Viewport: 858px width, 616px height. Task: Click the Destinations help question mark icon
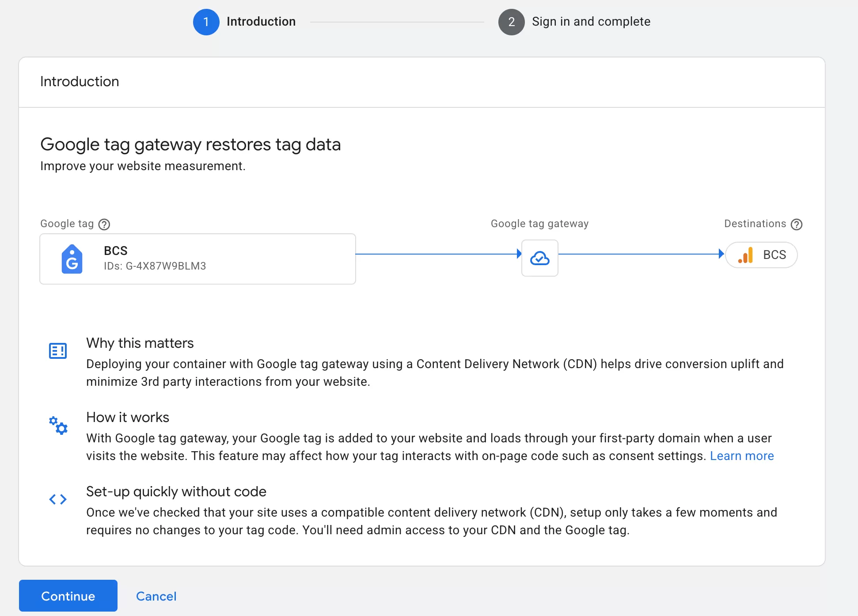[x=797, y=224]
